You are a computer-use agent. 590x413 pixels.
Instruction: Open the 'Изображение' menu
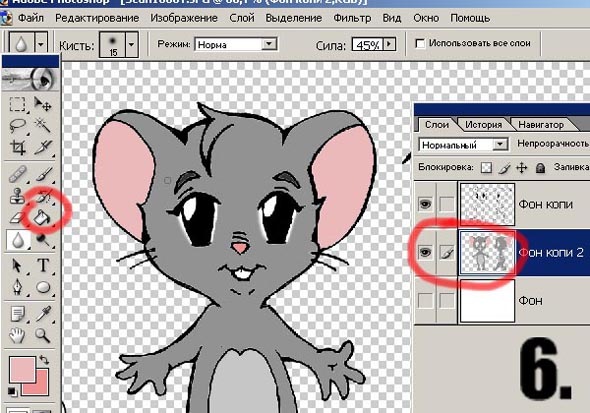pos(184,18)
